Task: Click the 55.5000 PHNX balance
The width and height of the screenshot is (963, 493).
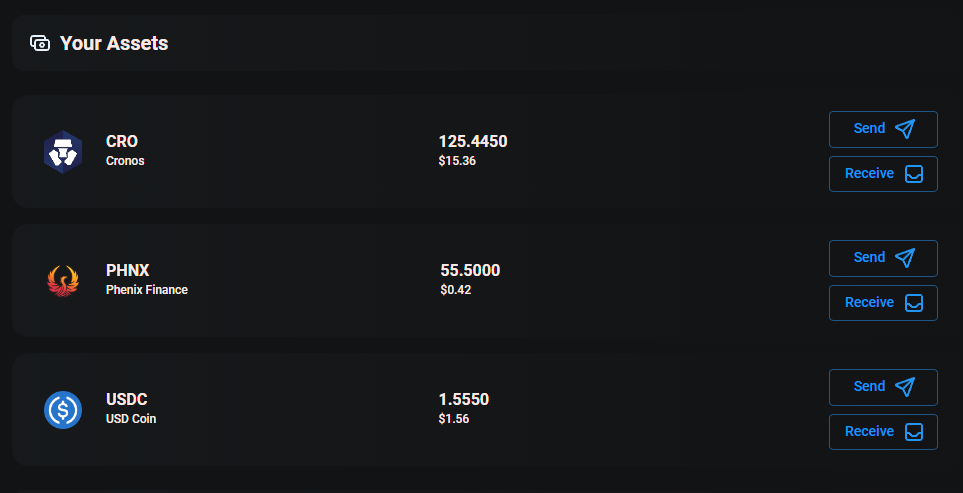Action: click(x=470, y=270)
